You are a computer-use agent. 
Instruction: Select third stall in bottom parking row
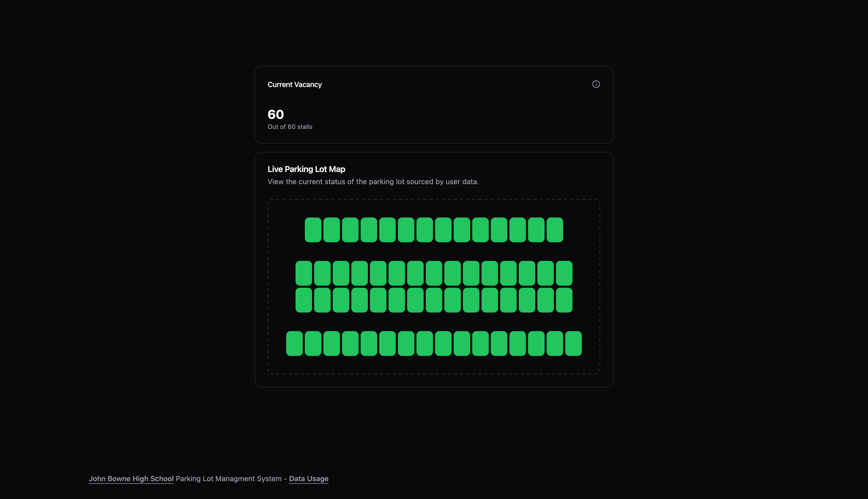(x=331, y=344)
